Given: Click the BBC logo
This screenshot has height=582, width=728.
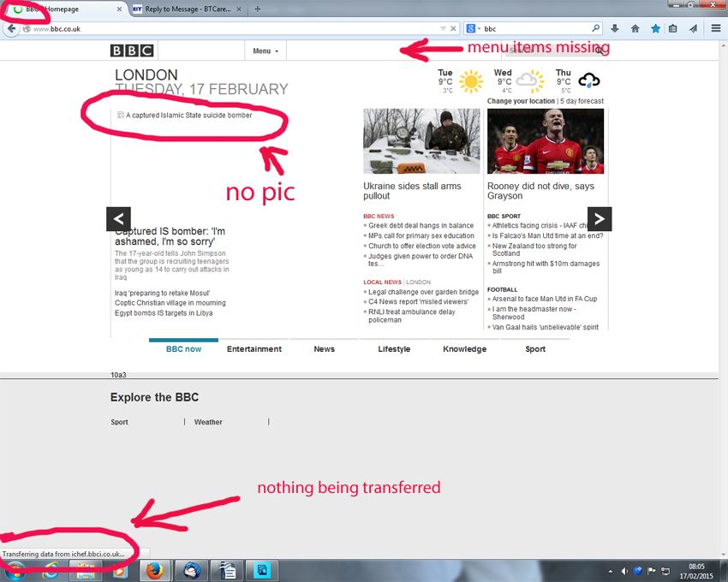Looking at the screenshot, I should [132, 50].
